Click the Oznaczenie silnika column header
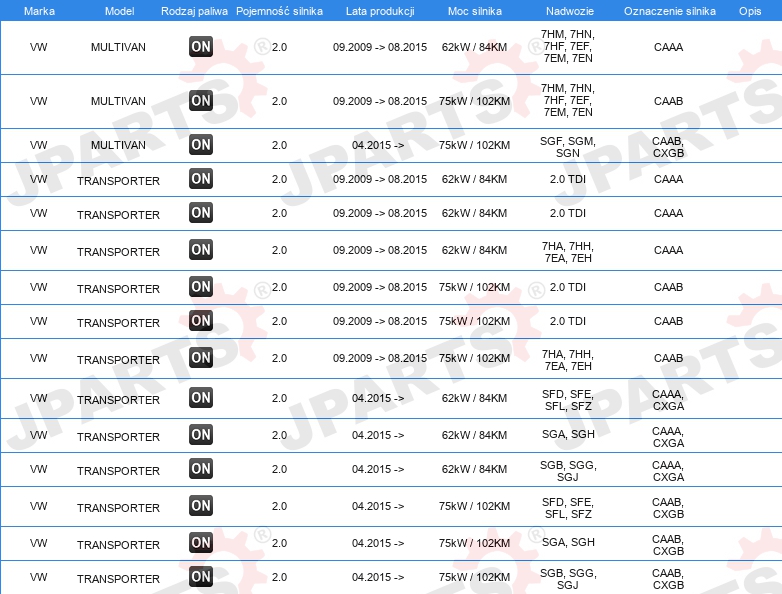The height and width of the screenshot is (594, 782). coord(670,11)
